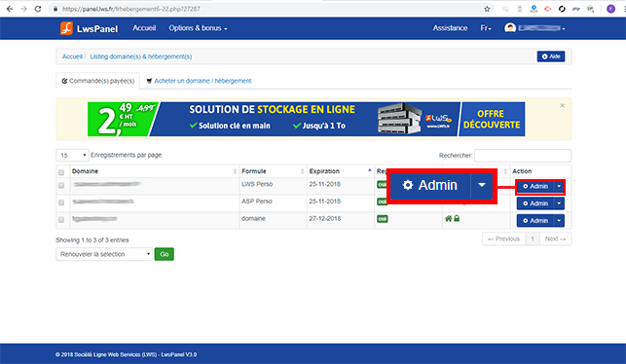Expand Admin dropdown arrow for ASP Perso row

(559, 203)
